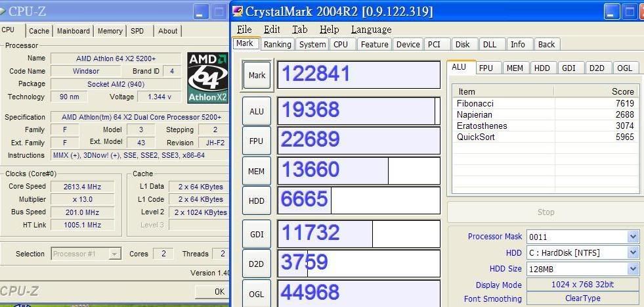The height and width of the screenshot is (307, 644).
Task: Open the Edit menu in CrystalMark
Action: pos(272,30)
